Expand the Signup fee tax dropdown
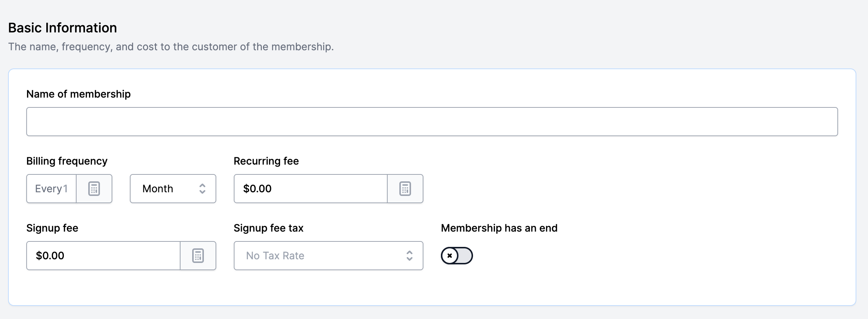The image size is (868, 319). [x=328, y=256]
